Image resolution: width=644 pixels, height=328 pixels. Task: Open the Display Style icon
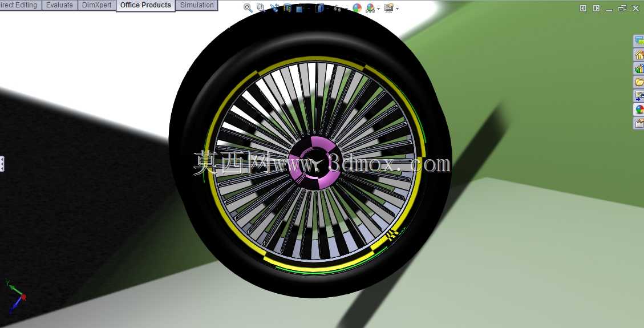click(x=319, y=8)
